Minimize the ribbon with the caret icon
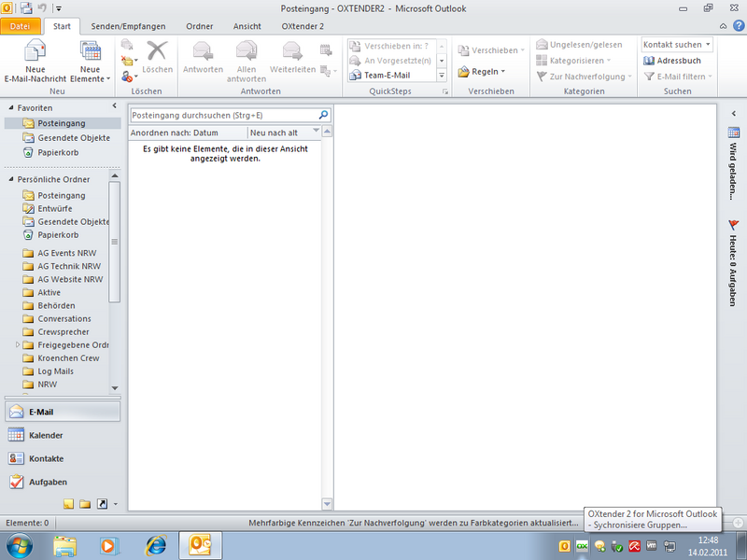Viewport: 747px width, 560px height. tap(723, 26)
